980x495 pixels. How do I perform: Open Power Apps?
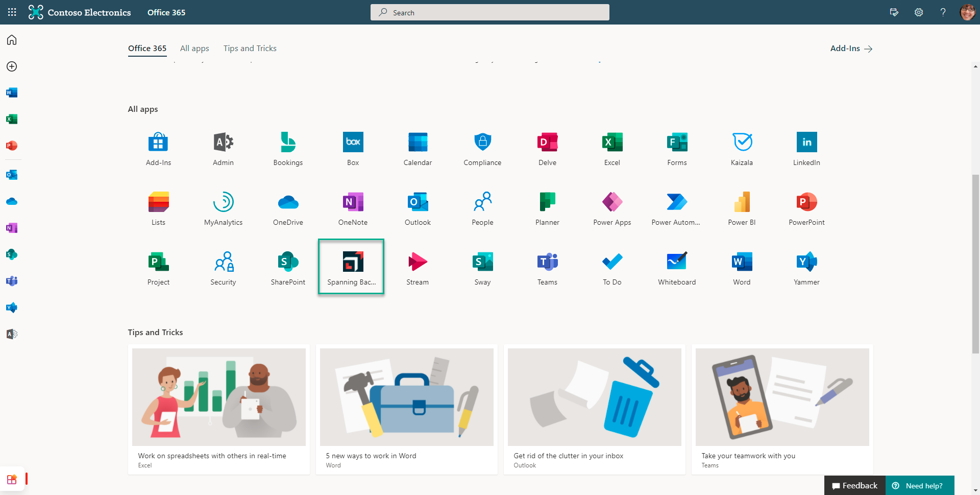[x=612, y=208]
